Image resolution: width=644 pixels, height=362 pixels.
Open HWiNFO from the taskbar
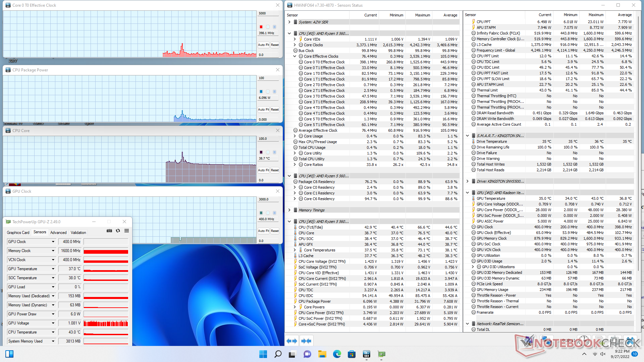[x=366, y=354]
